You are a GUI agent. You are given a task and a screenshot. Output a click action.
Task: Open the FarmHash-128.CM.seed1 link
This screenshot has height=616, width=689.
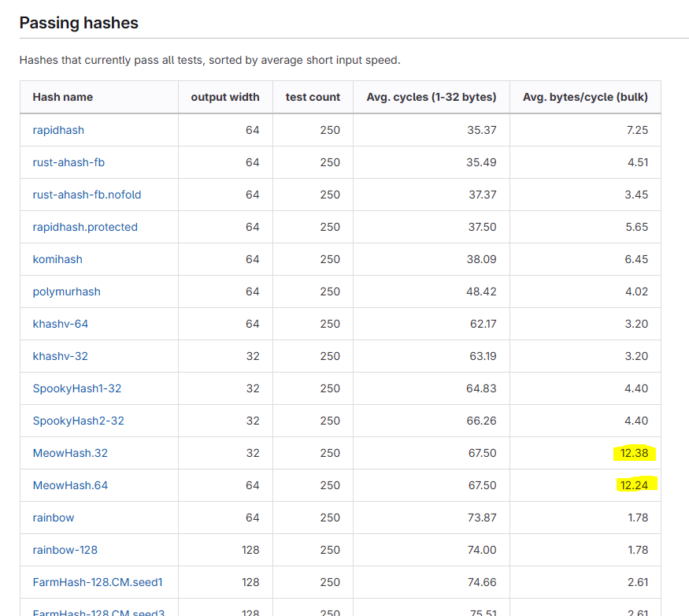(98, 583)
